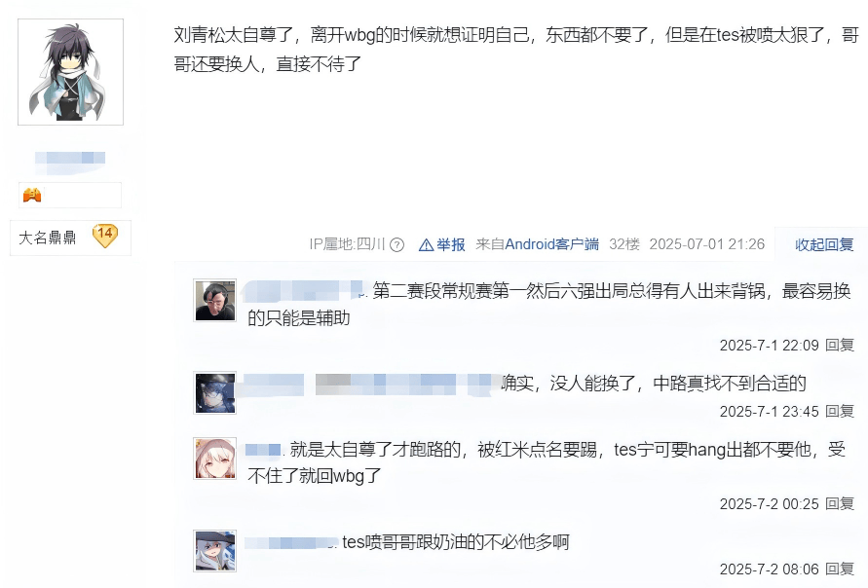Click the orange badge icon under username
This screenshot has width=868, height=588.
pos(32,195)
